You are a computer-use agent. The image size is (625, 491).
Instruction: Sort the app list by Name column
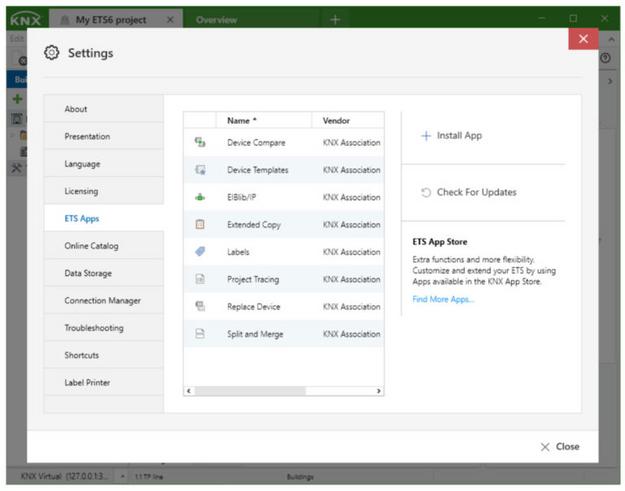[x=238, y=121]
